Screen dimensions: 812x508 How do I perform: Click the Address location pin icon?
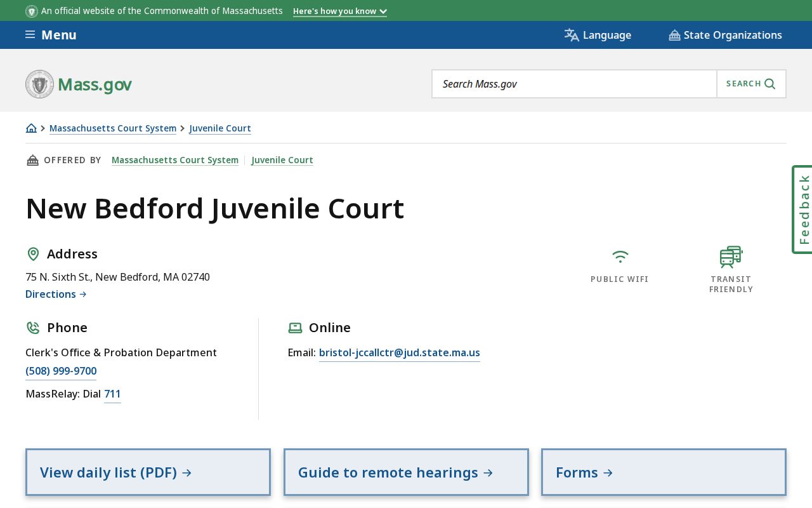click(33, 254)
